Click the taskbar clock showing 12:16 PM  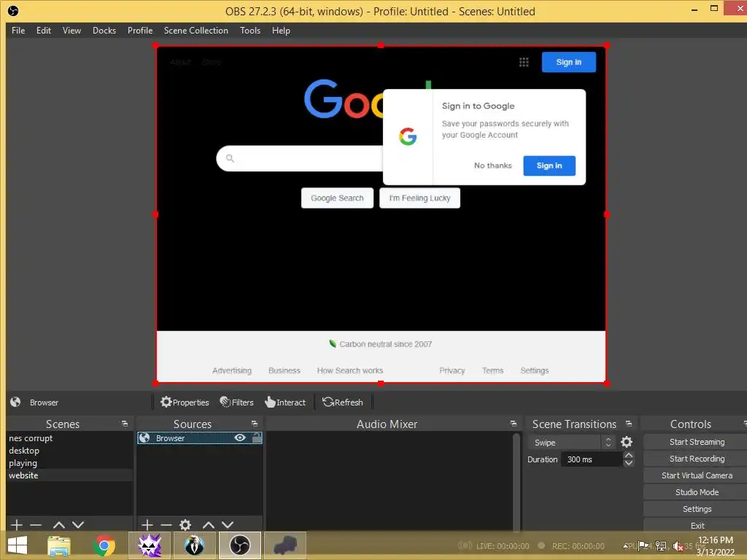pos(715,546)
